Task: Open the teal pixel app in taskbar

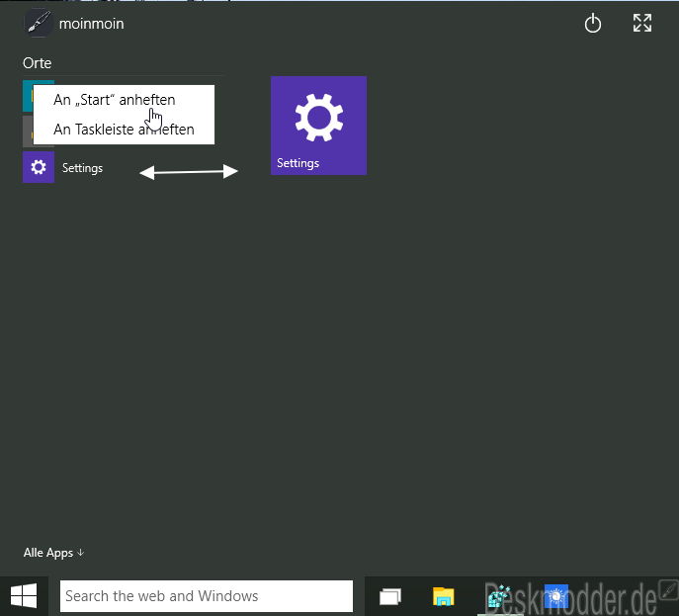Action: pos(499,596)
